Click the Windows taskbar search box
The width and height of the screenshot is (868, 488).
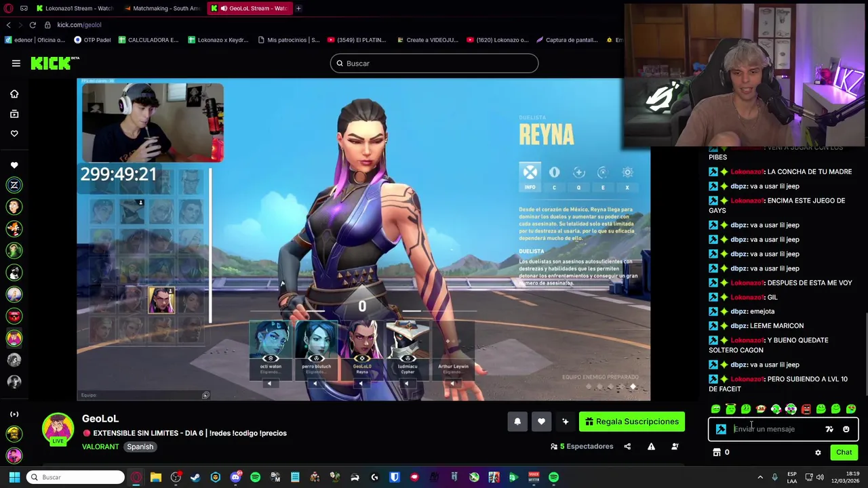[76, 477]
